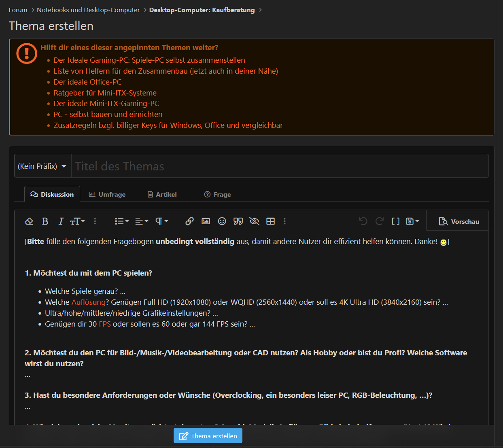The image size is (503, 448).
Task: Toggle BB code mode brackets icon
Action: click(x=396, y=221)
